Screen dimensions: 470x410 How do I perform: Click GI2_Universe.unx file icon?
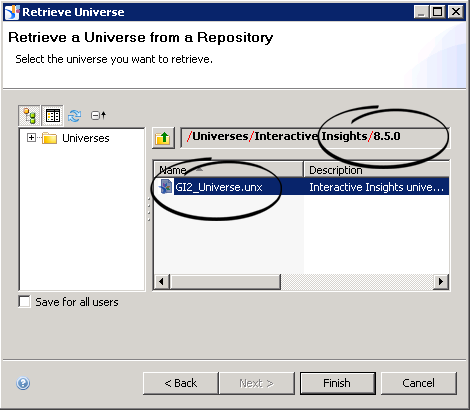[x=166, y=187]
